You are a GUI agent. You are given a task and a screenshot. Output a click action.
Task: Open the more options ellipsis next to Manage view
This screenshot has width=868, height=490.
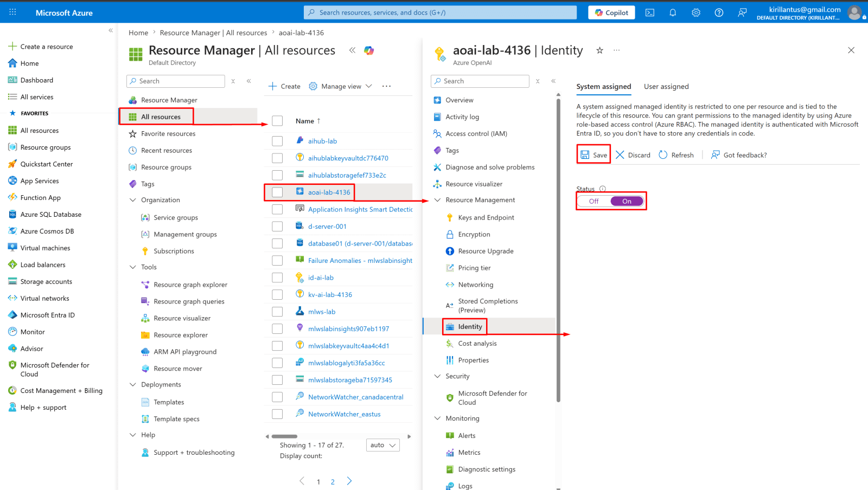[386, 86]
